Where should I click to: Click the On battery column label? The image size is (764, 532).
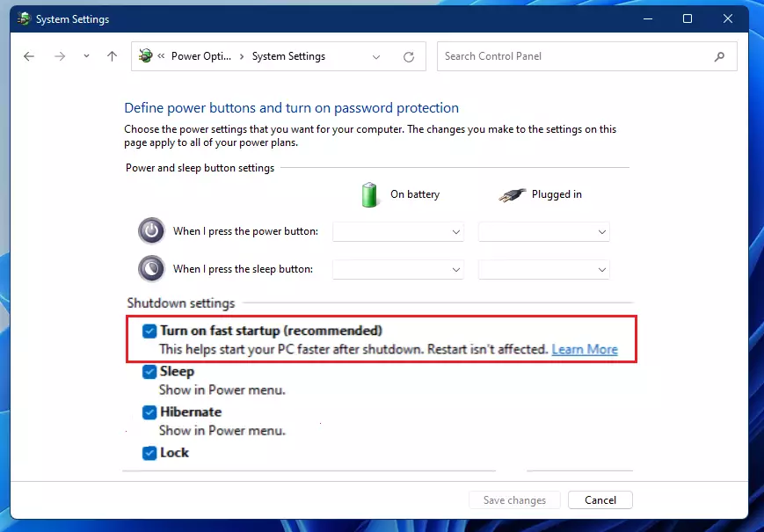[415, 194]
